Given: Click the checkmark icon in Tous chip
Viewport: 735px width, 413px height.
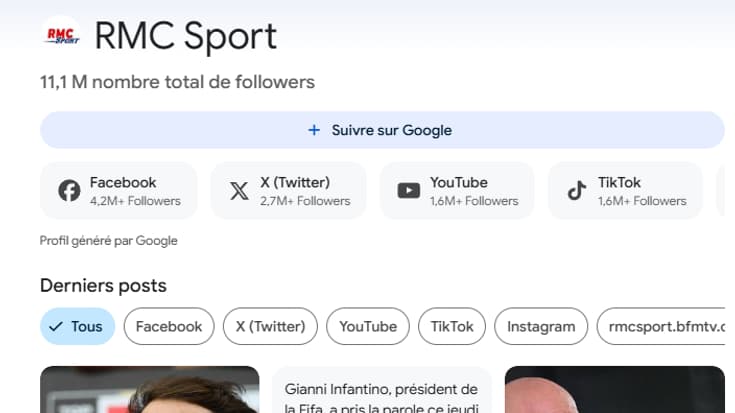Looking at the screenshot, I should (x=54, y=326).
